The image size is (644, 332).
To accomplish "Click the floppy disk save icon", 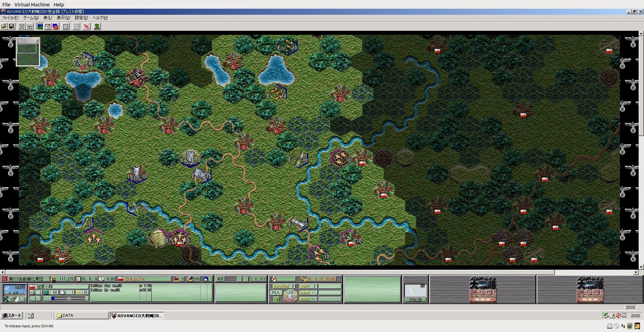I will 11,26.
